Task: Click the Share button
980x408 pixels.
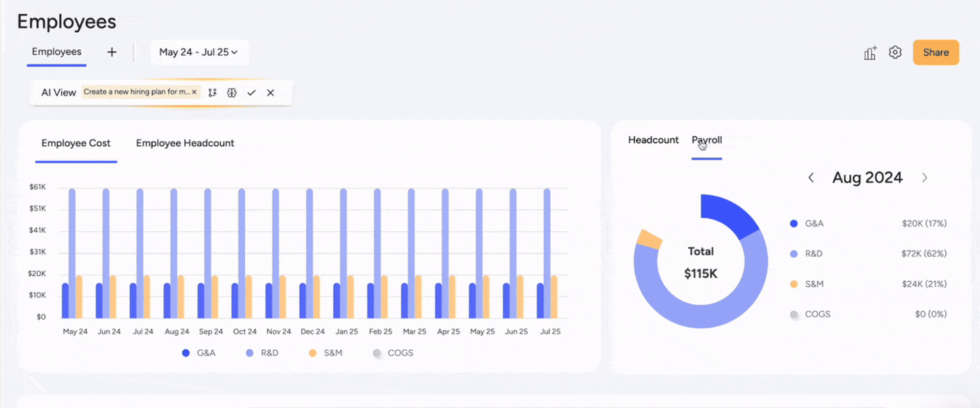Action: [936, 52]
